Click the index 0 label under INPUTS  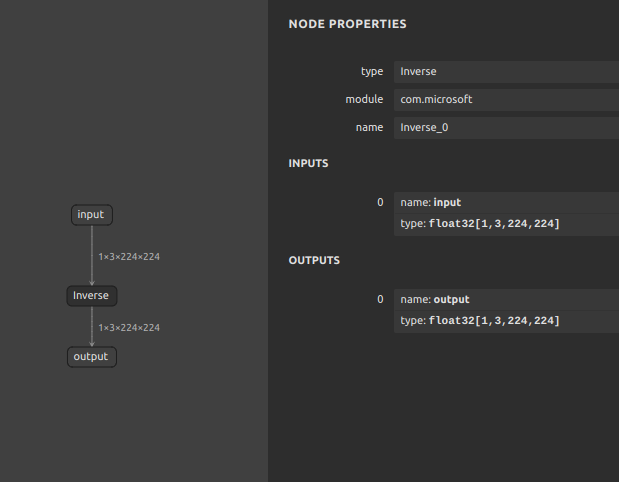tap(380, 203)
